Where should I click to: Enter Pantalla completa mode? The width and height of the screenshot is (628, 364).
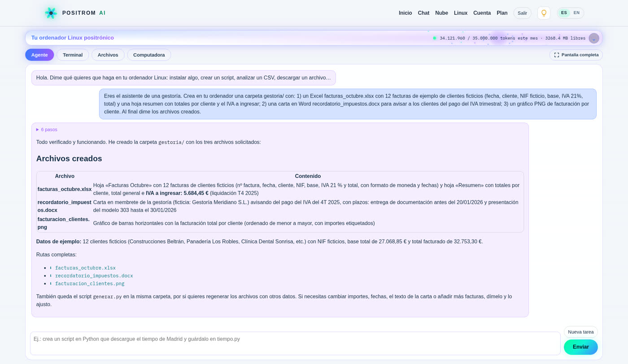coord(576,55)
